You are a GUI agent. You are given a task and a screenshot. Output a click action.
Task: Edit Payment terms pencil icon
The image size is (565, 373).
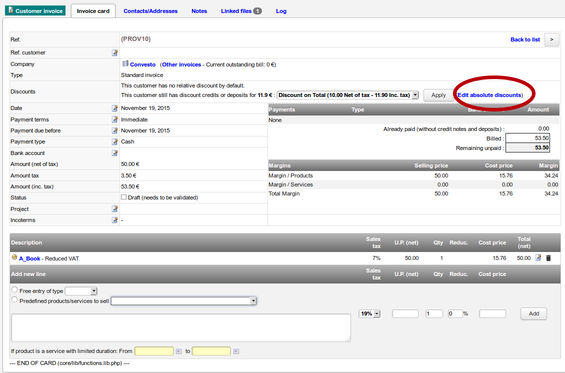[115, 119]
